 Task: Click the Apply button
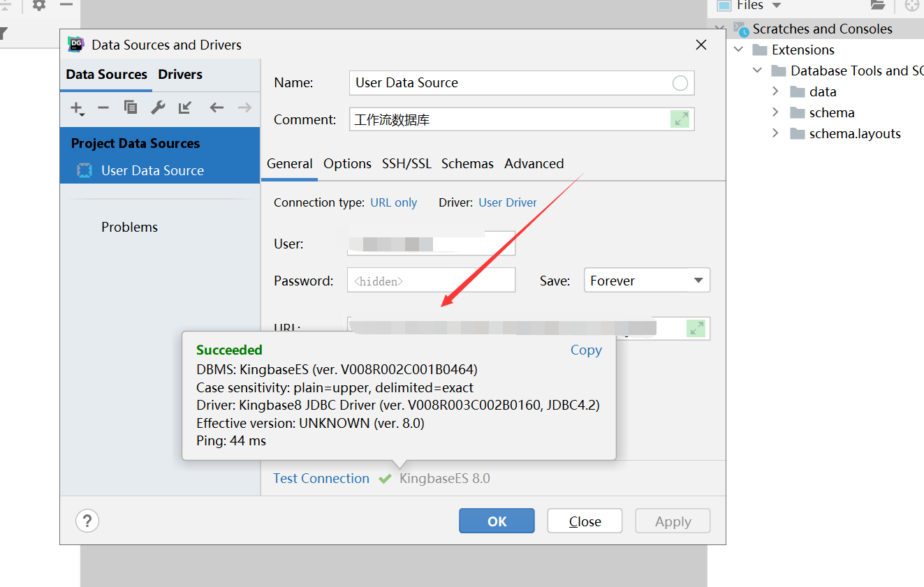(673, 521)
